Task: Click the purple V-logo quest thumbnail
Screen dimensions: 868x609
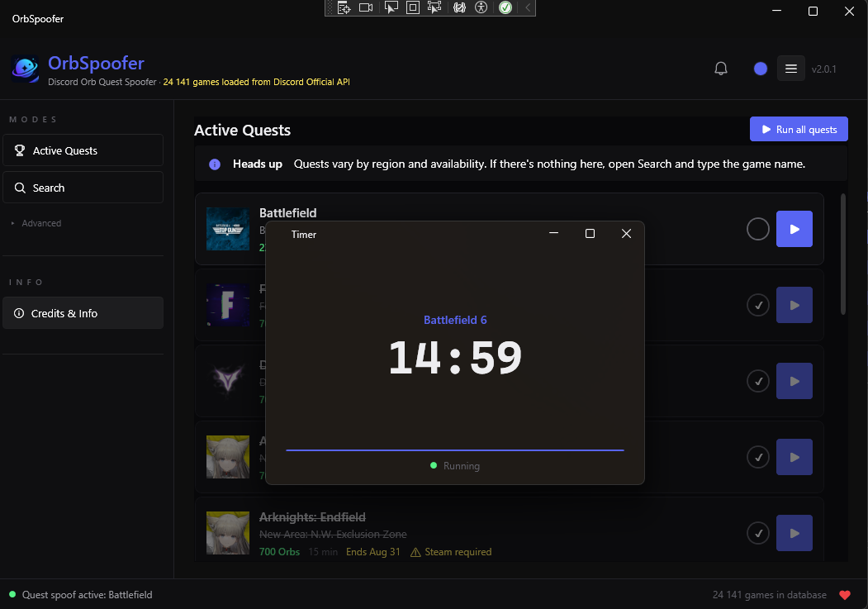Action: (x=228, y=381)
